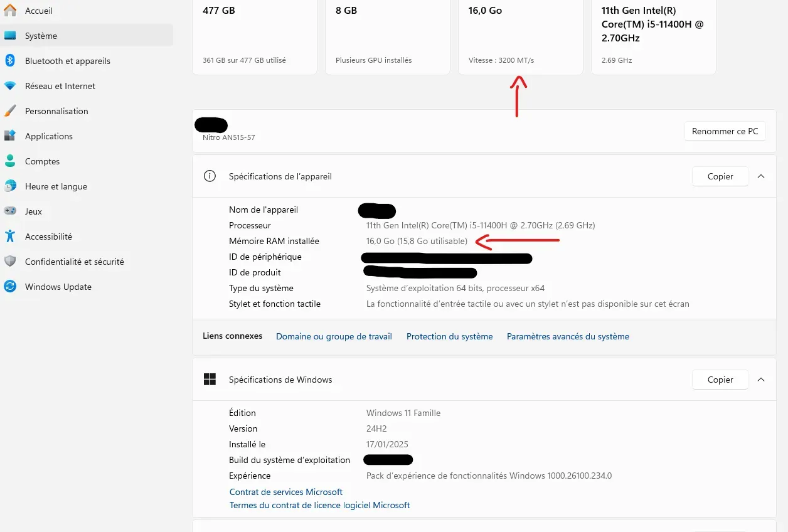Click the Accessibilité figure icon
Viewport: 788px width, 532px height.
pyautogui.click(x=10, y=237)
